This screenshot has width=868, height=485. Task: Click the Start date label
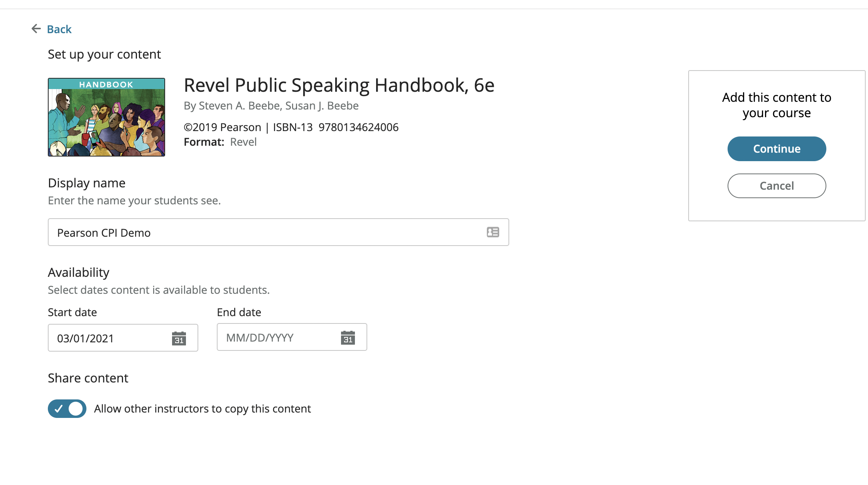73,312
